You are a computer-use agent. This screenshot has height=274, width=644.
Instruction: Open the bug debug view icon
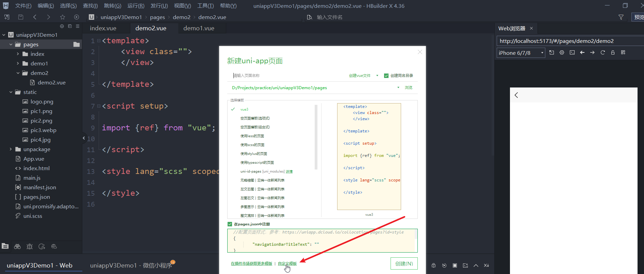[x=30, y=246]
